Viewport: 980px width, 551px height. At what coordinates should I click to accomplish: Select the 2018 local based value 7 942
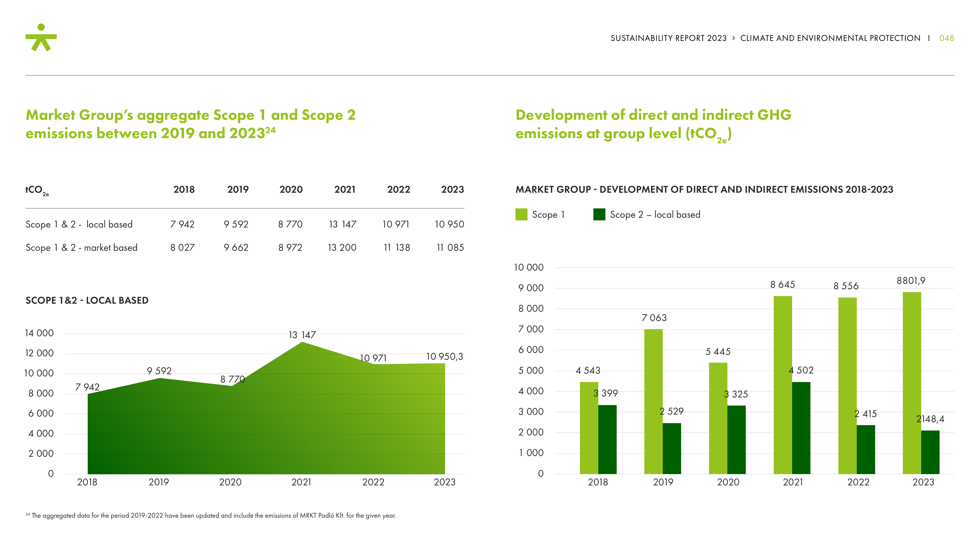pos(182,224)
